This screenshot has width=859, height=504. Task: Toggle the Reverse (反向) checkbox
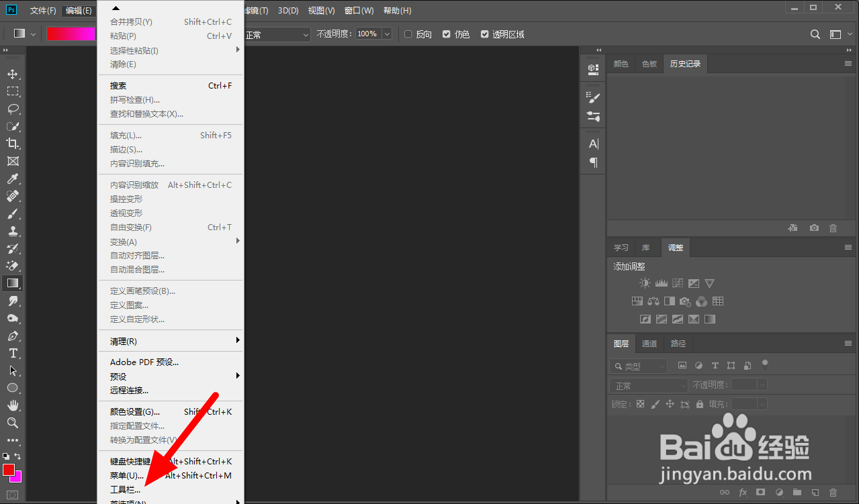[x=408, y=34]
